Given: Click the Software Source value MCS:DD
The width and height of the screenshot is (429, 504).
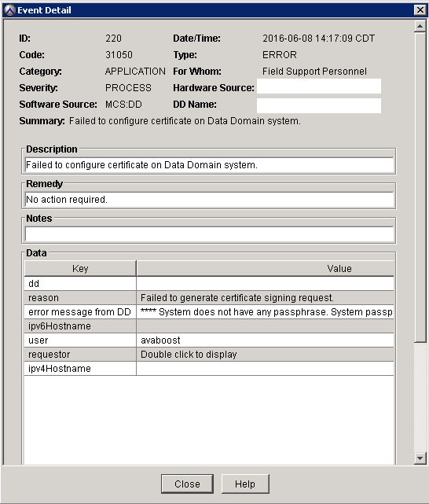Looking at the screenshot, I should 123,104.
